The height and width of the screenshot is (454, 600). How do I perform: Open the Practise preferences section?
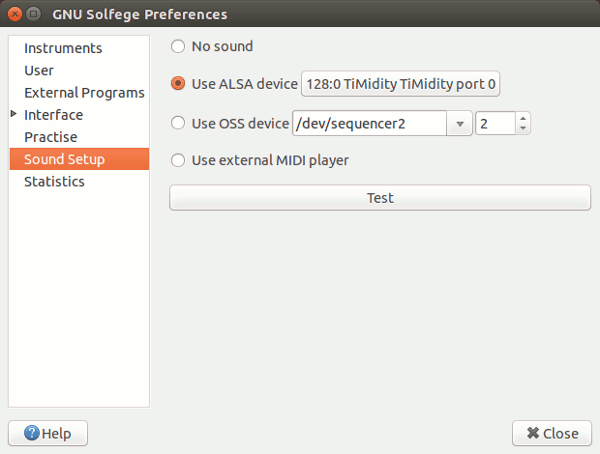(51, 137)
